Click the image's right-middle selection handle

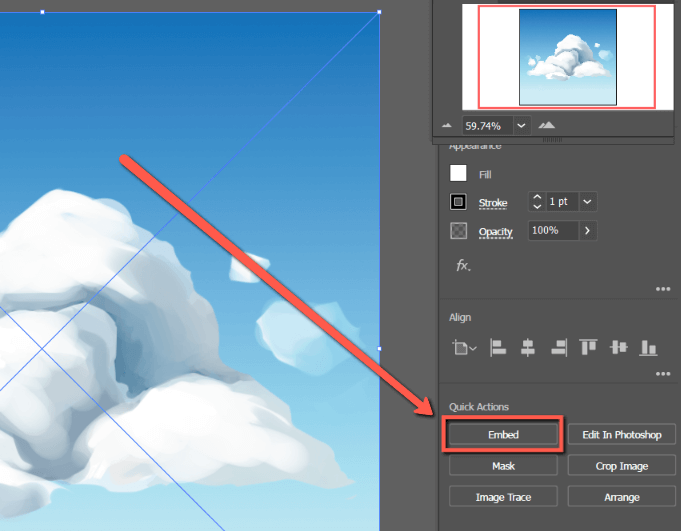pos(379,349)
